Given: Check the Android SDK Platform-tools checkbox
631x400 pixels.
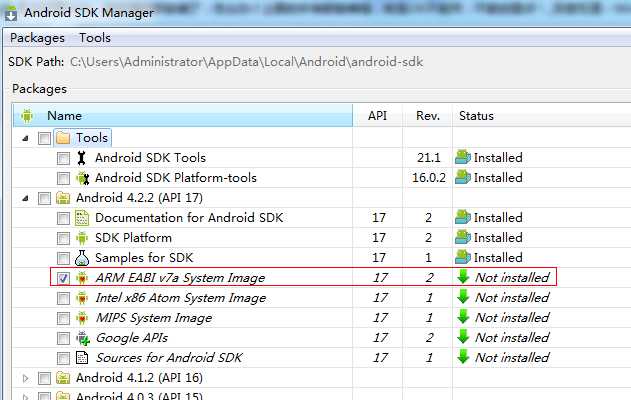Looking at the screenshot, I should coord(63,178).
